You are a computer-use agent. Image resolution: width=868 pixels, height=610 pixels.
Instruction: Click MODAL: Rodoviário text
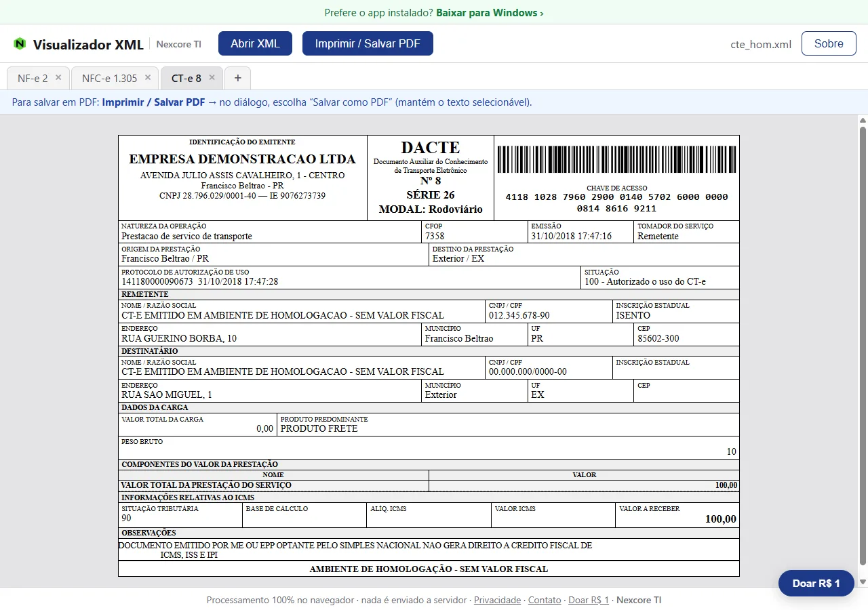coord(431,209)
